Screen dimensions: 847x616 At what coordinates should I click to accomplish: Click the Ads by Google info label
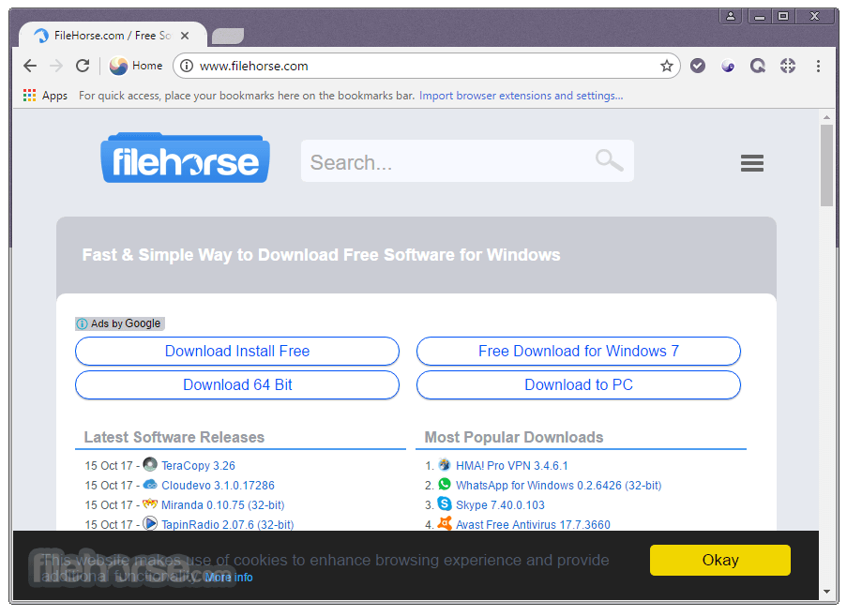click(120, 323)
